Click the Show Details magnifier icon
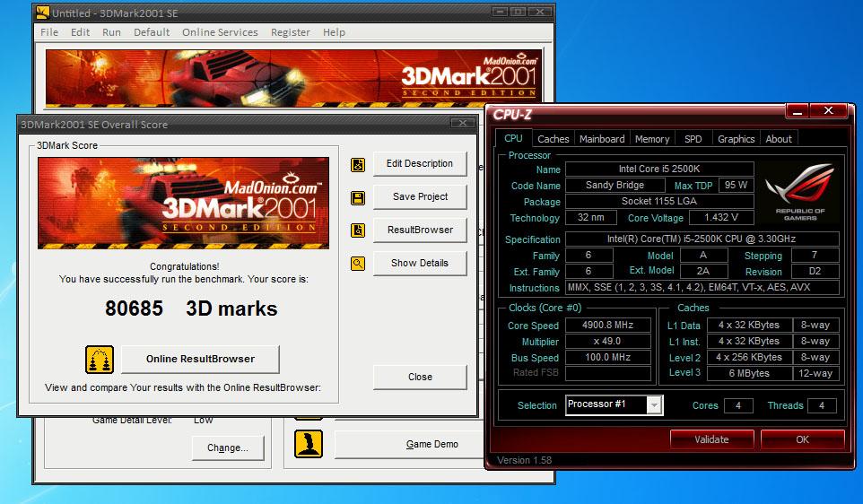The width and height of the screenshot is (863, 504). point(358,264)
